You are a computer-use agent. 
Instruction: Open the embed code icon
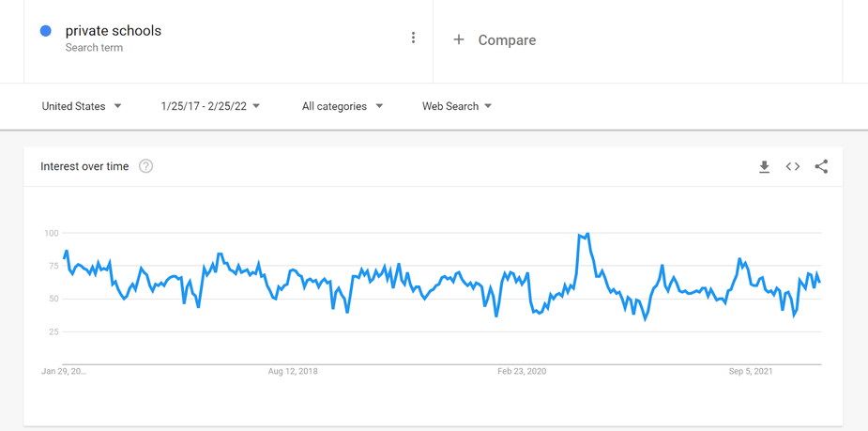[x=793, y=166]
